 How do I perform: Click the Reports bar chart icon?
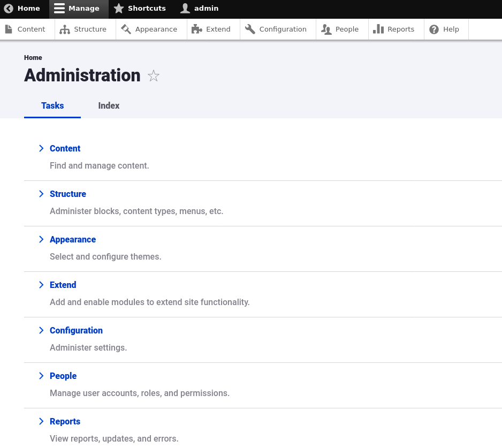[x=378, y=29]
